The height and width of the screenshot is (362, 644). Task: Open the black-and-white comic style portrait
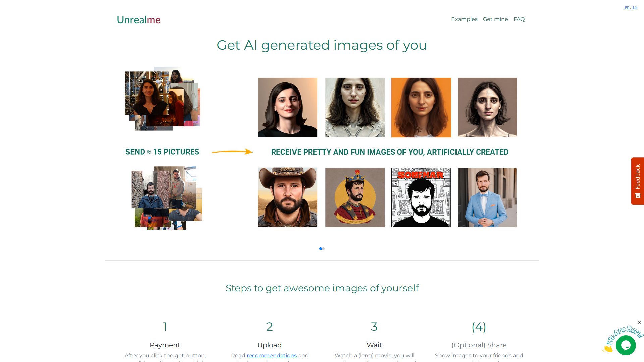click(x=421, y=197)
